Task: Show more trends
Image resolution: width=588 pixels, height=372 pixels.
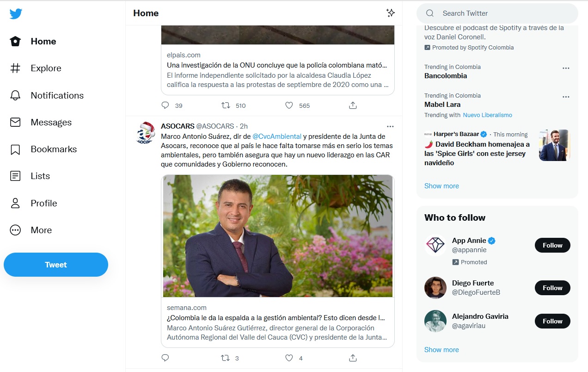Action: point(441,186)
